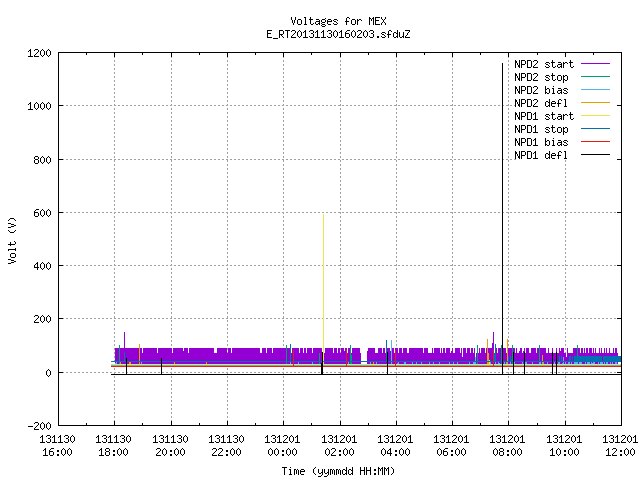
Task: Click the "NPD2 stop" legend label
Action: pos(541,77)
